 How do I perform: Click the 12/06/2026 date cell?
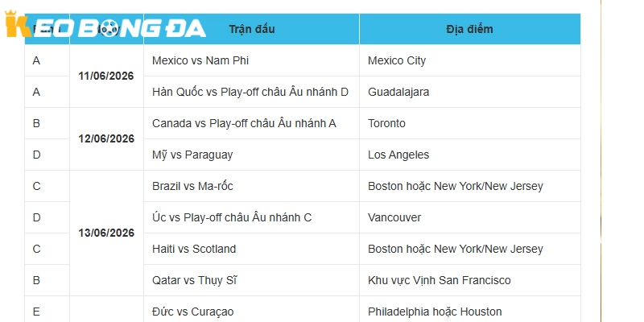[106, 138]
